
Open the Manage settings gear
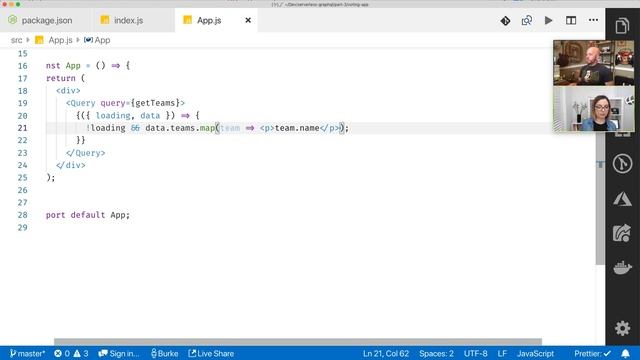click(x=622, y=328)
